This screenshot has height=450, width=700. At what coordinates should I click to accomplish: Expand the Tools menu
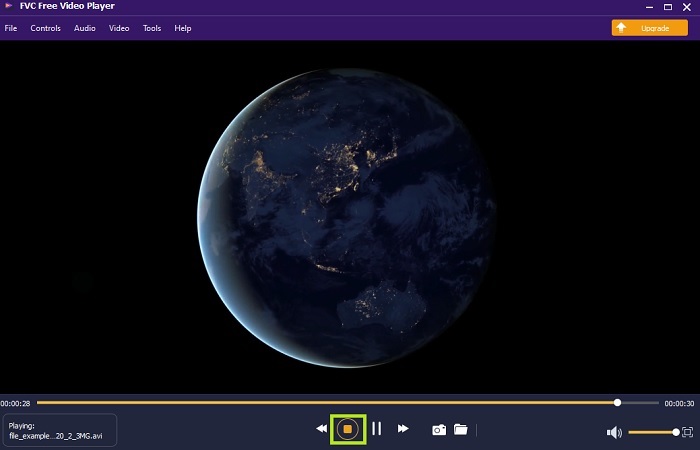[x=152, y=28]
